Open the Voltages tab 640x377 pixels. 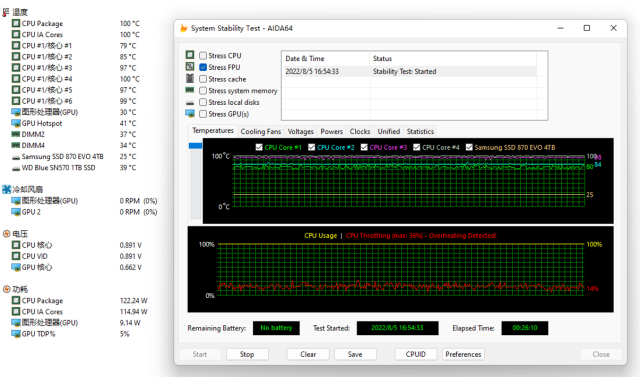tap(300, 131)
